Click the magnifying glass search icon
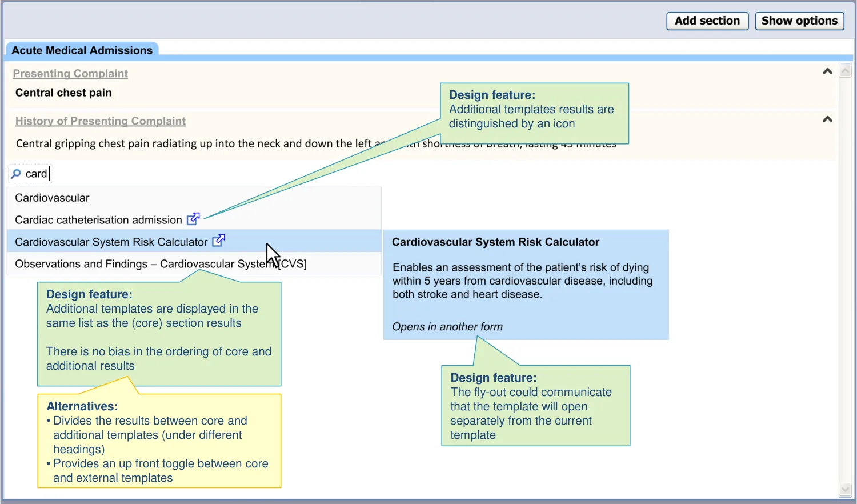The height and width of the screenshot is (504, 857). 16,174
